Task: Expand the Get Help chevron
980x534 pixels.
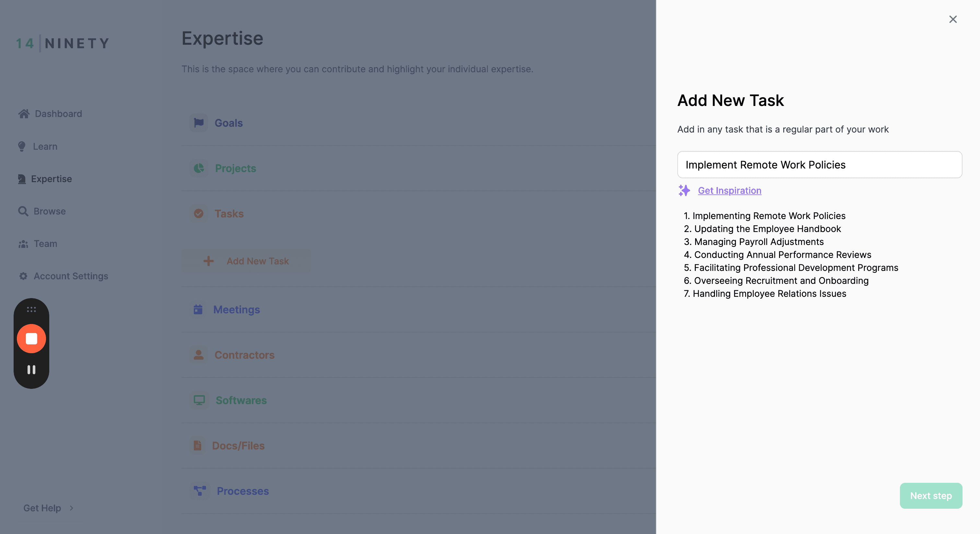Action: pyautogui.click(x=72, y=508)
